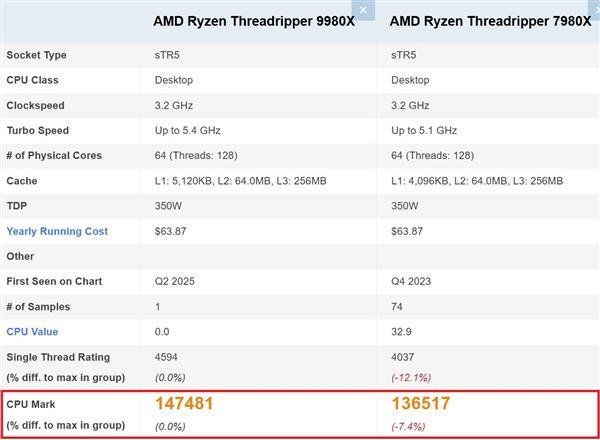Click the Single Thread Rating label
Viewport: 600px width, 440px height.
click(58, 357)
